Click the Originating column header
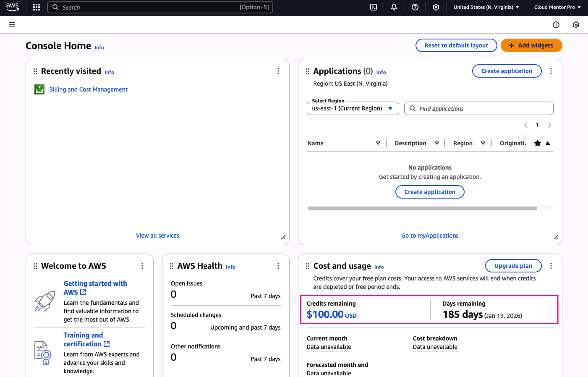This screenshot has width=588, height=377. (x=512, y=143)
